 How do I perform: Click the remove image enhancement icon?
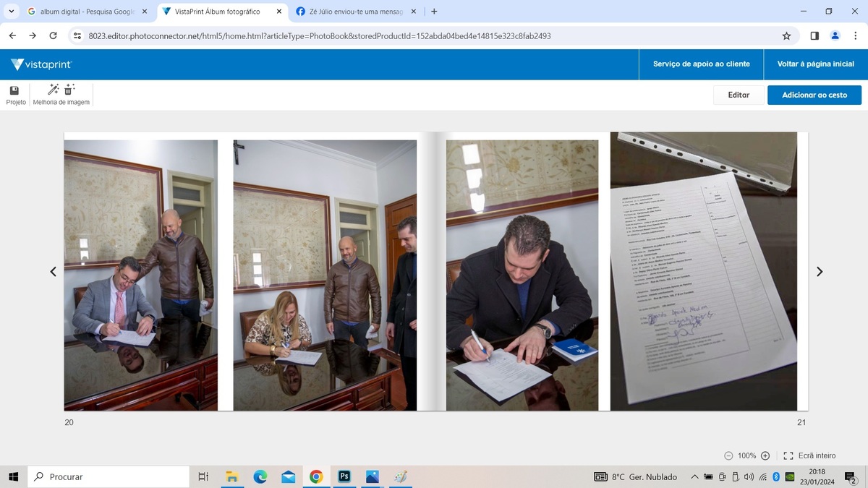69,90
